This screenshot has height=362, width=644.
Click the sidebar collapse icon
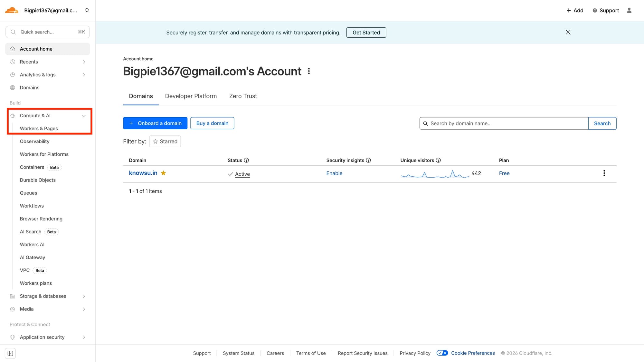10,353
